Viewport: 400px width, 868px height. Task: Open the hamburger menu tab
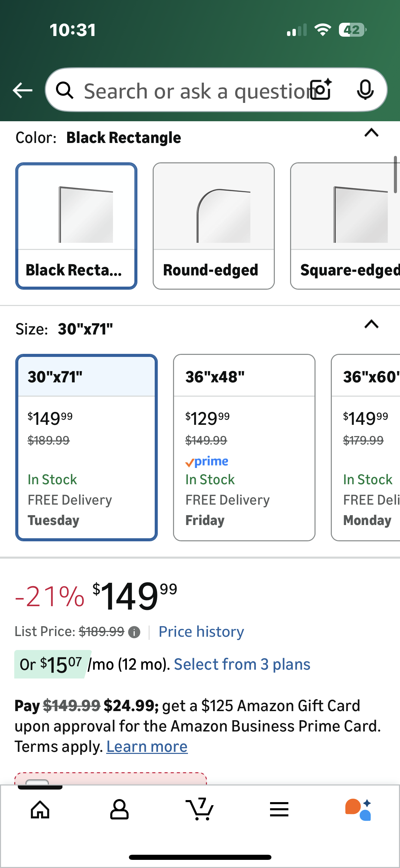[279, 810]
